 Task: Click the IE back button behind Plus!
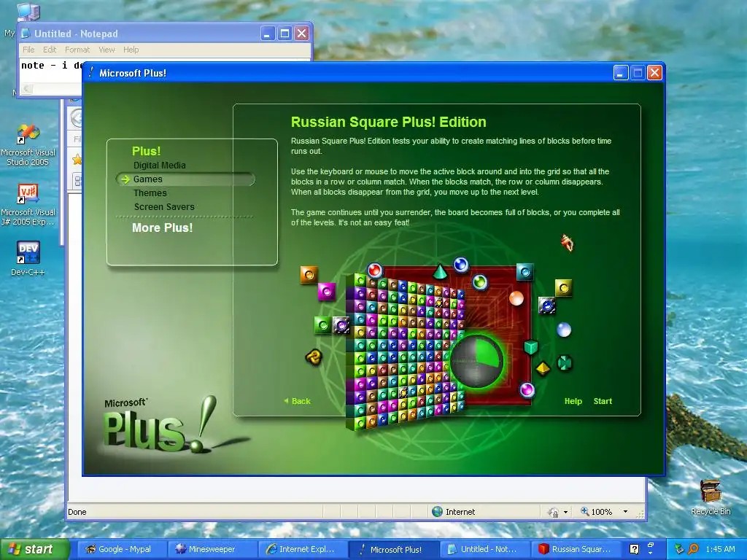(x=76, y=117)
